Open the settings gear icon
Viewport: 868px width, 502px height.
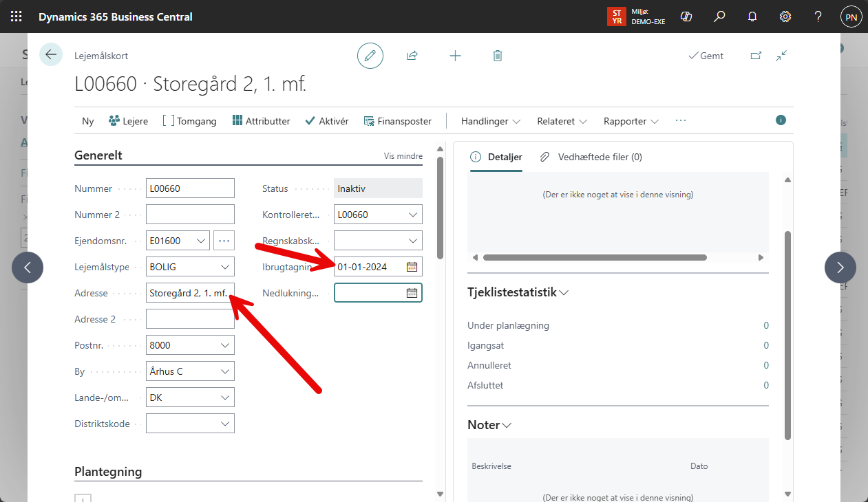[x=785, y=17]
